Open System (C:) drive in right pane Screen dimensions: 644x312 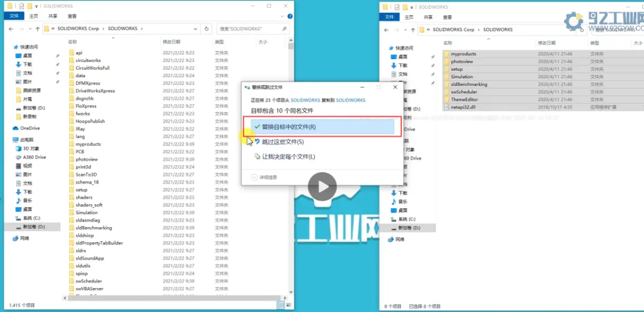coord(407,219)
